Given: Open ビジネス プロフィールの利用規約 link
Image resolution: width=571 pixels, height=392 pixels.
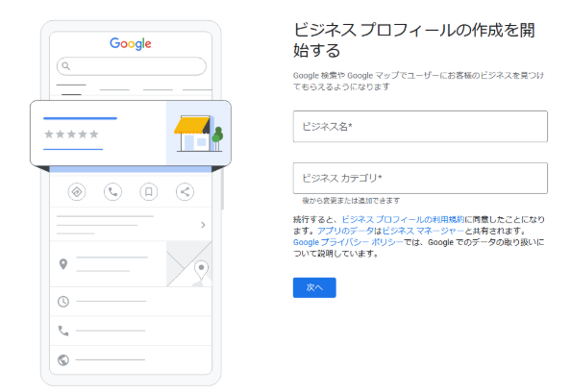Looking at the screenshot, I should pyautogui.click(x=403, y=219).
